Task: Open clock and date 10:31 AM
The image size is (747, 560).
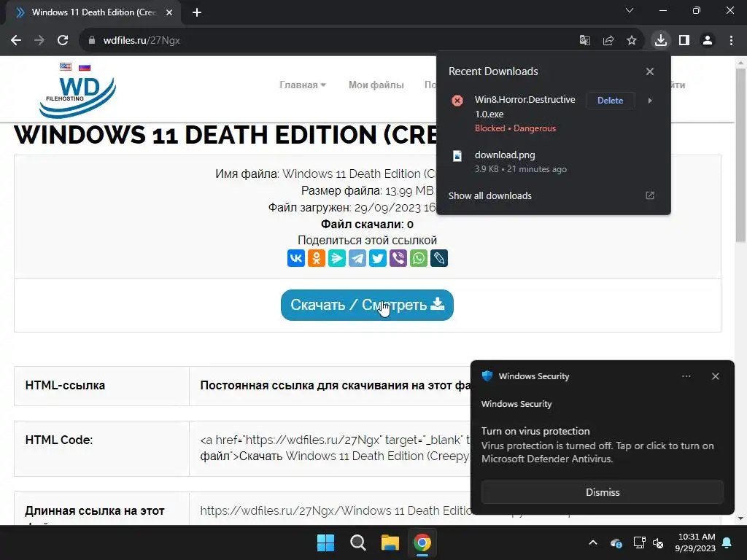Action: tap(695, 542)
